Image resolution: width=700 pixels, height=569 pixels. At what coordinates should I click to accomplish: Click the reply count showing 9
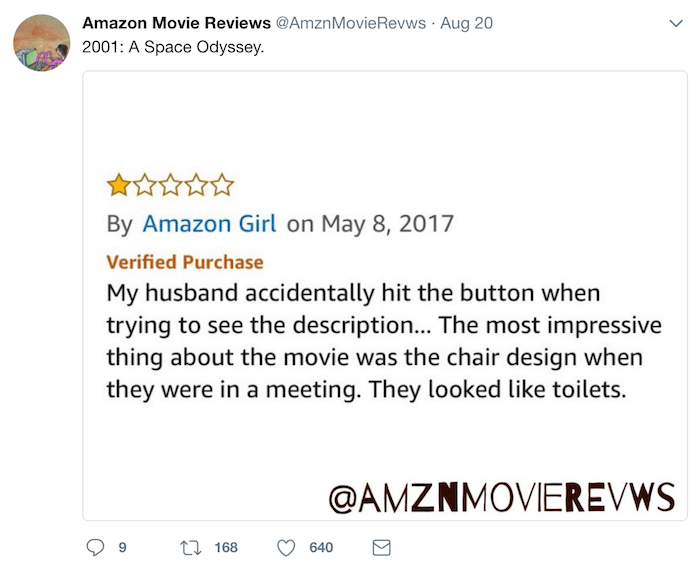click(x=122, y=548)
